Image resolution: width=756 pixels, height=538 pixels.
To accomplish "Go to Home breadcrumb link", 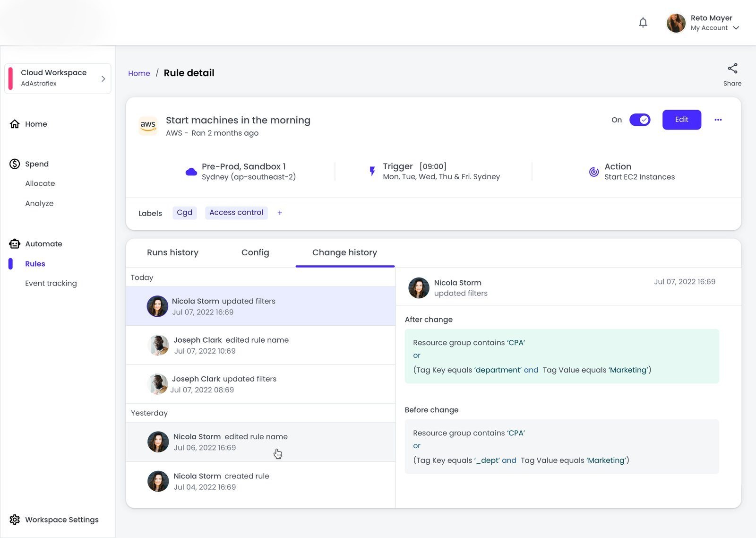I will tap(139, 73).
